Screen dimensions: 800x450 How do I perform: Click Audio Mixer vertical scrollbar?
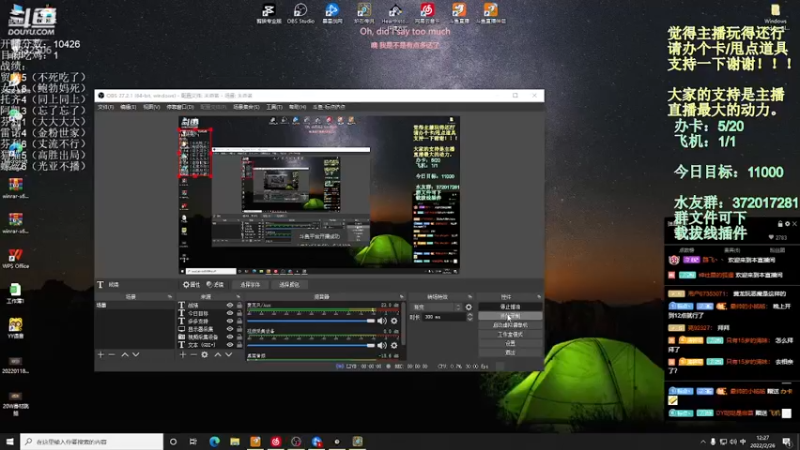point(404,324)
